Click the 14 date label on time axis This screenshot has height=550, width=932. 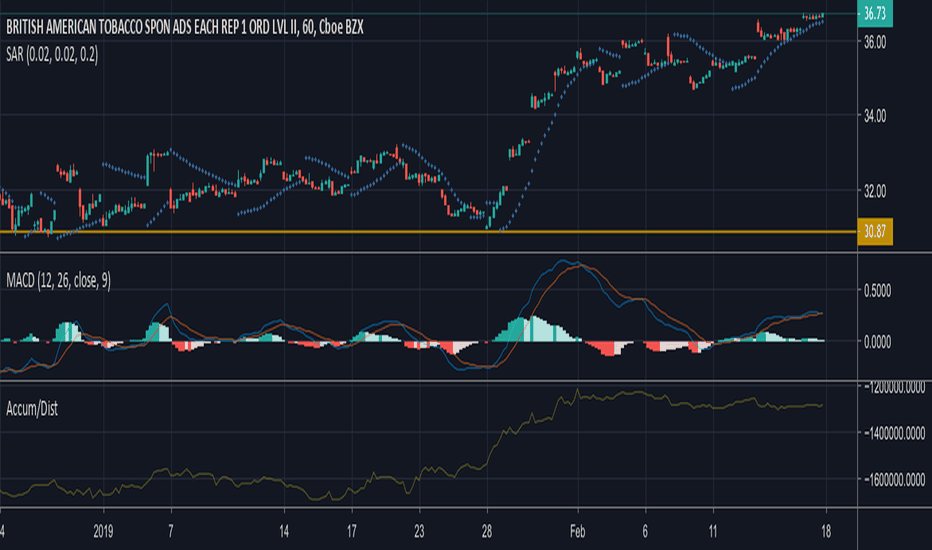click(284, 532)
